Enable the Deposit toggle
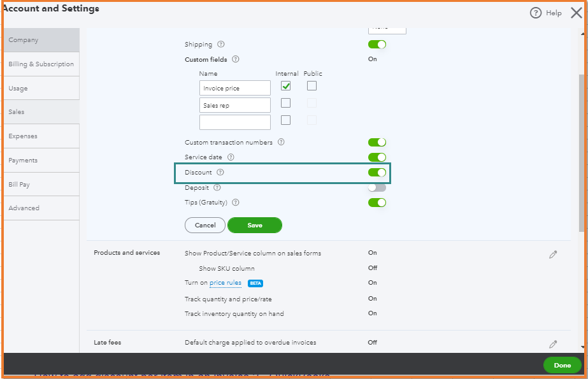Viewport: 588px width, 379px height. [x=377, y=188]
